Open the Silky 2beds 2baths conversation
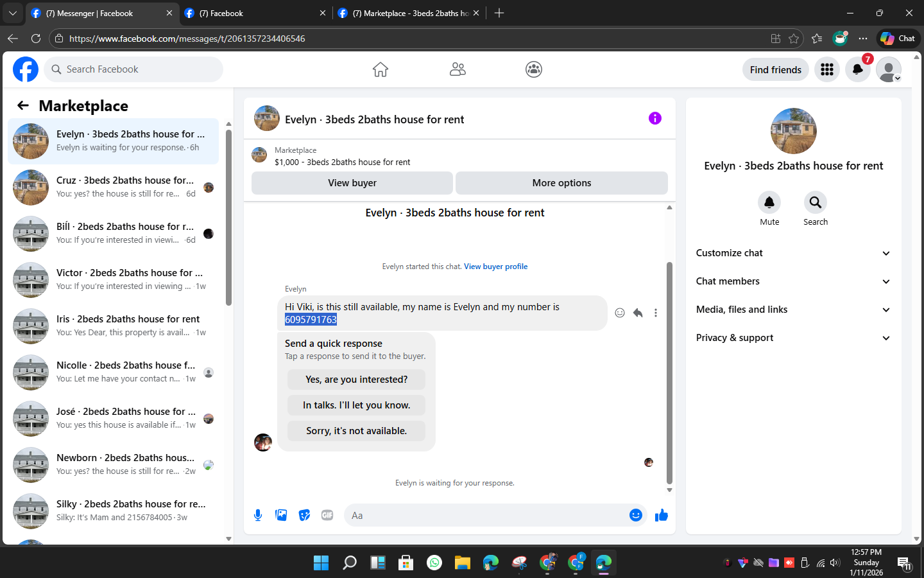The image size is (924, 578). point(113,511)
